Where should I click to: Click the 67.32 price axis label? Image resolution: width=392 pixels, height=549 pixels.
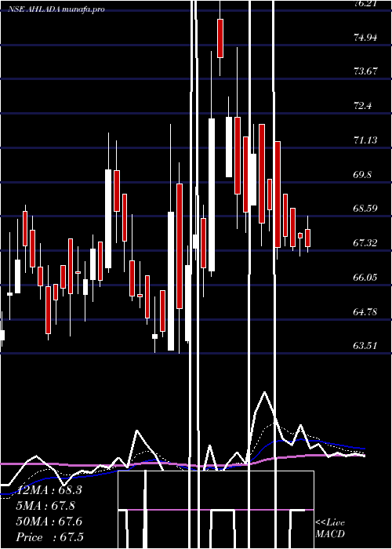[x=365, y=242]
